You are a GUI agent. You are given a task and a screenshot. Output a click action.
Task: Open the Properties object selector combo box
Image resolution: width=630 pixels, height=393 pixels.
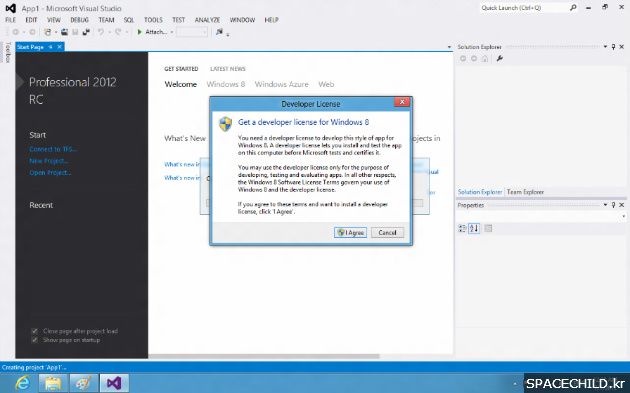[542, 217]
